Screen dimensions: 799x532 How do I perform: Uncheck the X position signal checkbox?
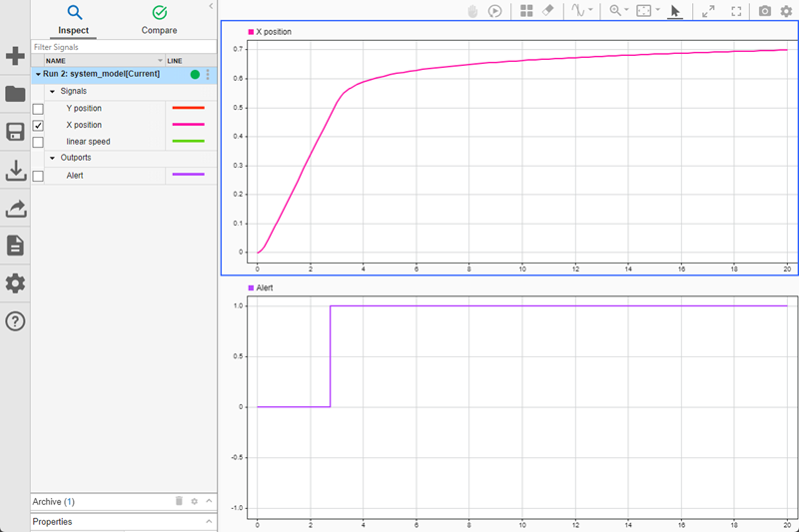pos(38,125)
